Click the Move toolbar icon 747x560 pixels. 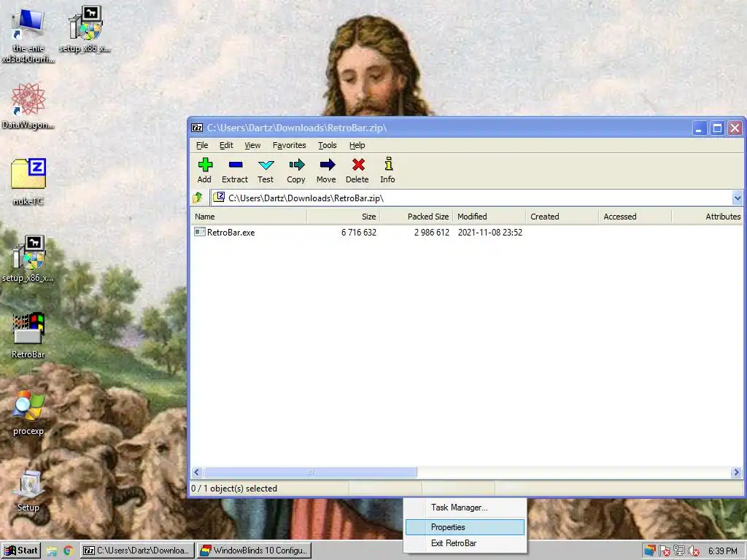(x=327, y=165)
